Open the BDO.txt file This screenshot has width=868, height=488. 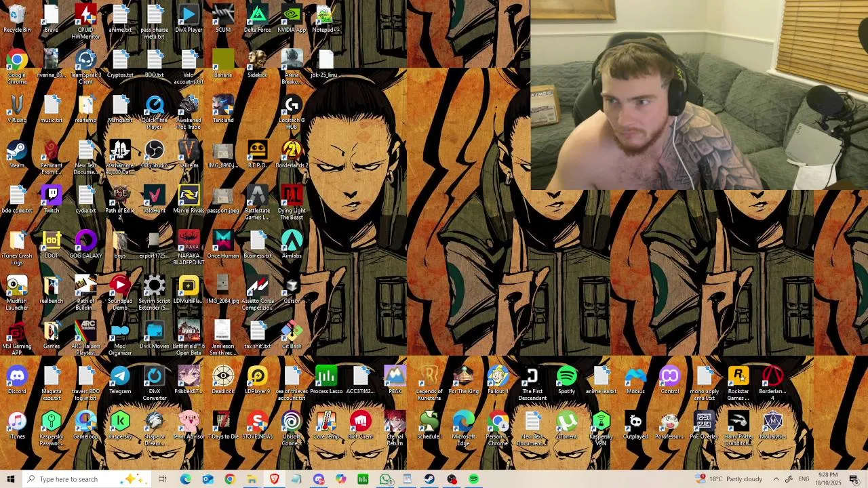tap(155, 64)
